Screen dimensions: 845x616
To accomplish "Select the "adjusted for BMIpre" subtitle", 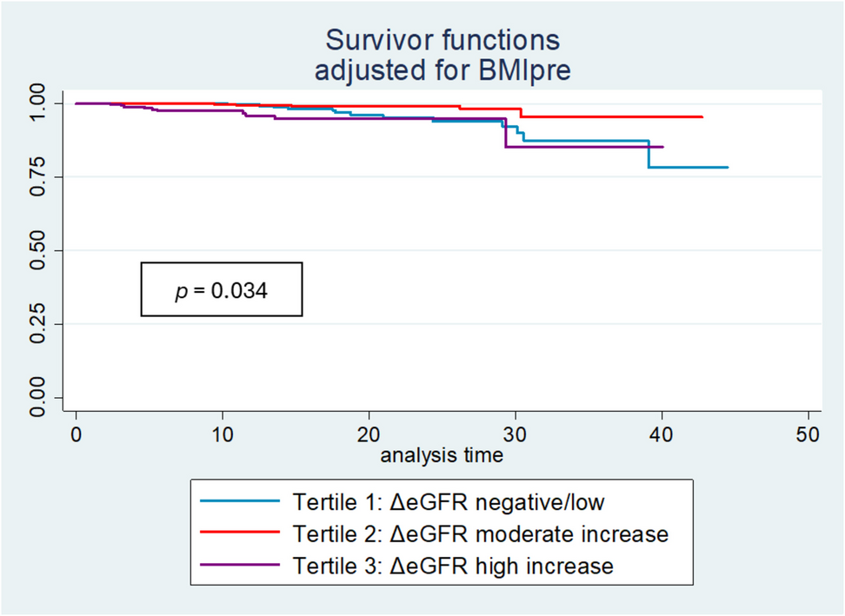I will tap(442, 70).
